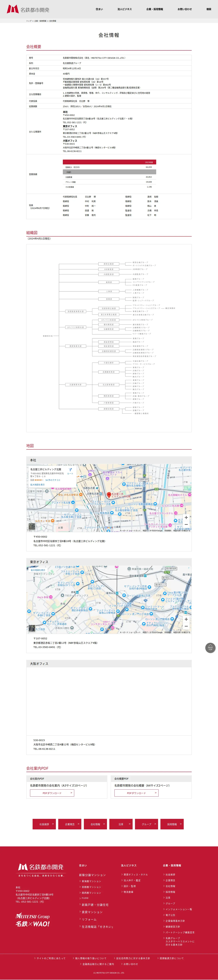
Task: Open お問い合わせ in the top navigation
Action: [x=185, y=9]
